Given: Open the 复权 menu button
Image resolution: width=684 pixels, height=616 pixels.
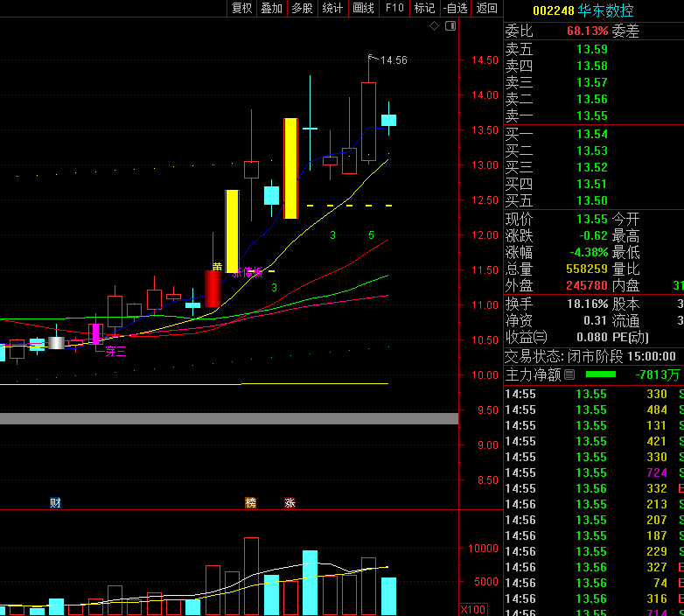Looking at the screenshot, I should (x=242, y=8).
